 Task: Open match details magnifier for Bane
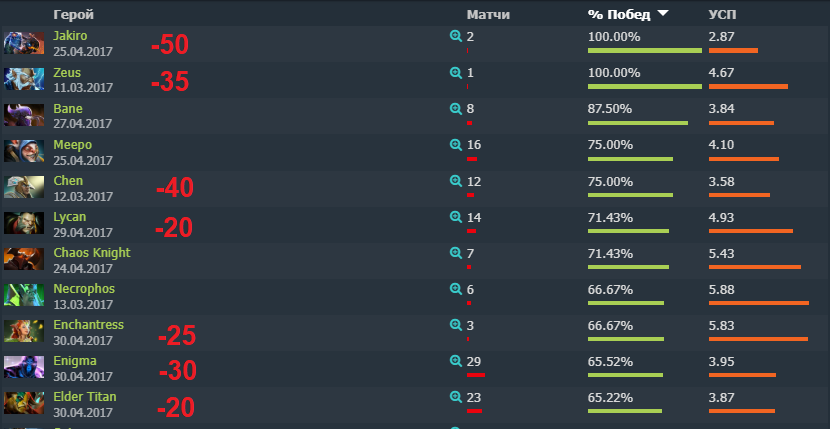456,109
